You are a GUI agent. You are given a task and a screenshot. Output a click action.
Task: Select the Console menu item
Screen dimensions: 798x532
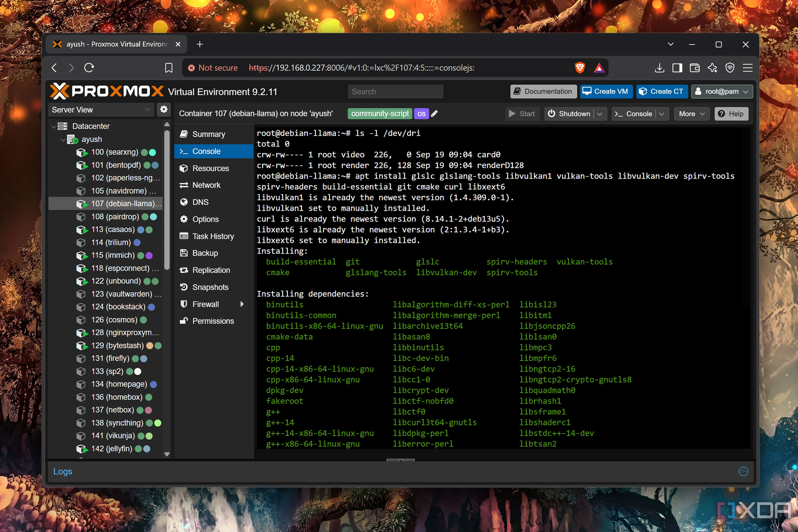214,151
